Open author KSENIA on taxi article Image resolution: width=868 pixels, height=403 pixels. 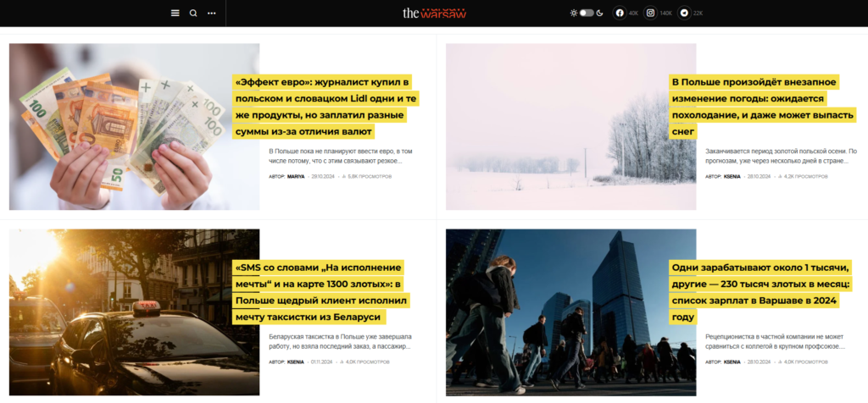[296, 362]
